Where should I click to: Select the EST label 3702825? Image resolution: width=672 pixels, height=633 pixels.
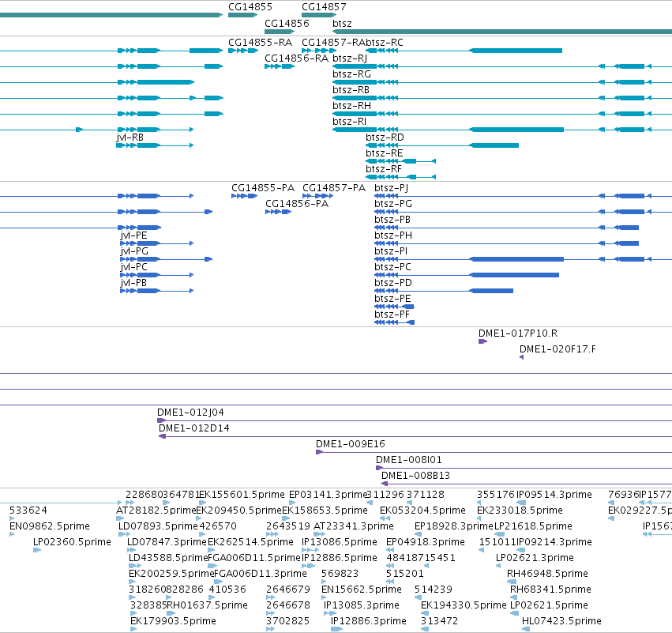[x=287, y=621]
